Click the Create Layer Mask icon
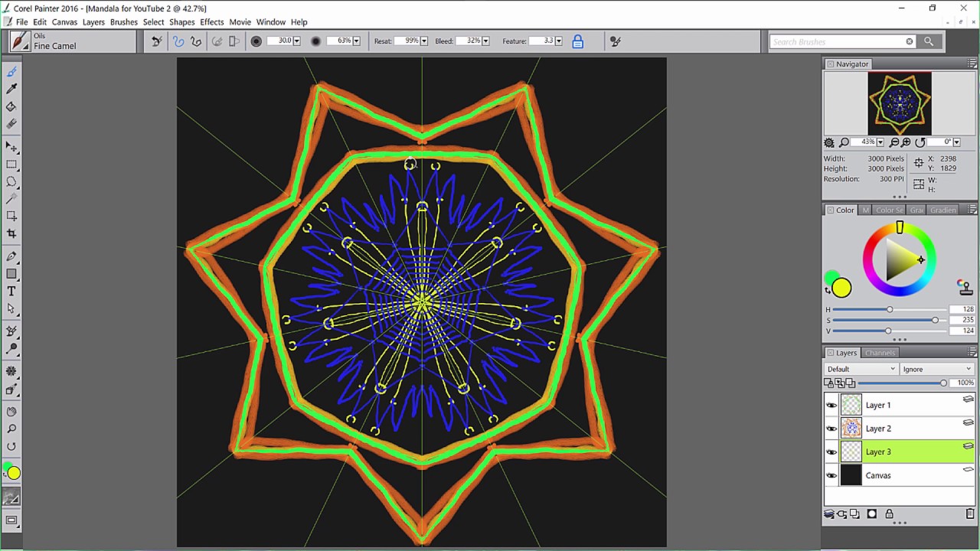This screenshot has height=551, width=980. point(872,514)
